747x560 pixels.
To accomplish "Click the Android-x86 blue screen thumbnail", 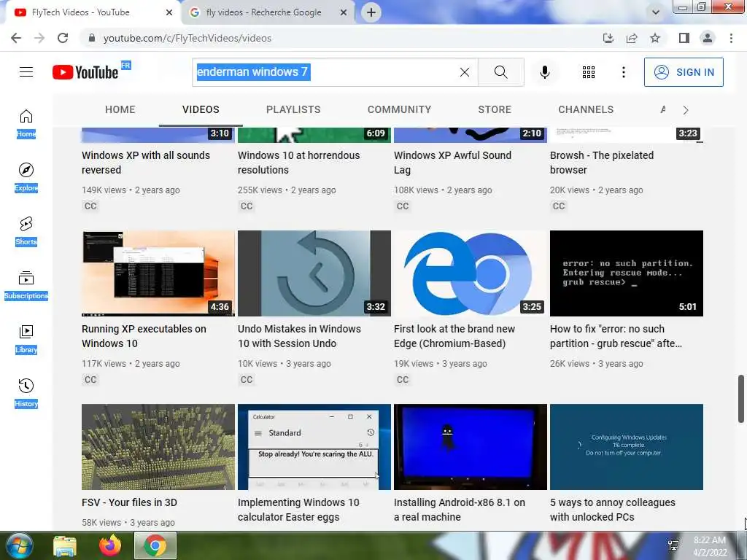I will pos(471,447).
